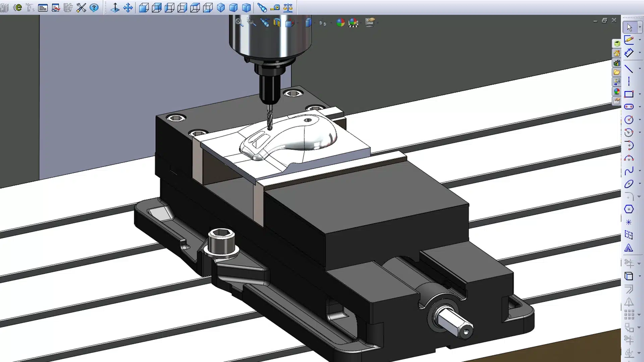Image resolution: width=644 pixels, height=362 pixels.
Task: Choose the second standard view cube in the row
Action: (157, 7)
